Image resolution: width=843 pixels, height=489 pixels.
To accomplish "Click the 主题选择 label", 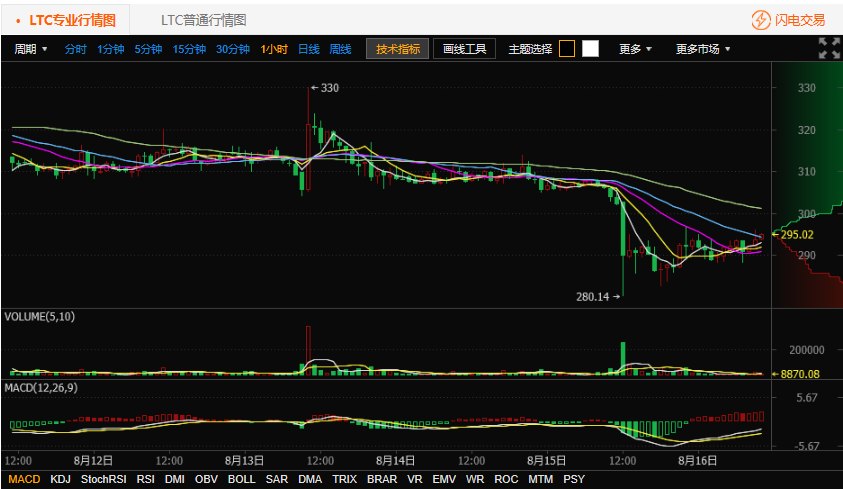I will pos(530,49).
